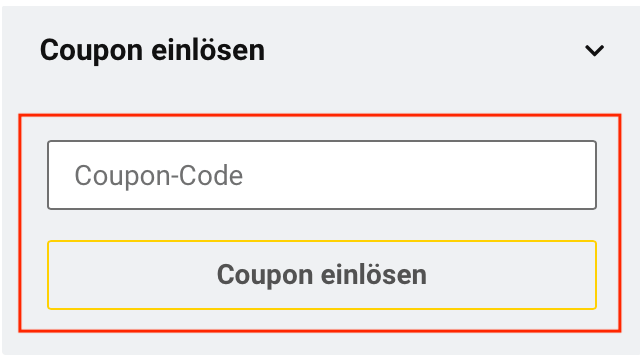Choose the button below the Coupon-Code field
The width and height of the screenshot is (640, 360).
[x=322, y=275]
